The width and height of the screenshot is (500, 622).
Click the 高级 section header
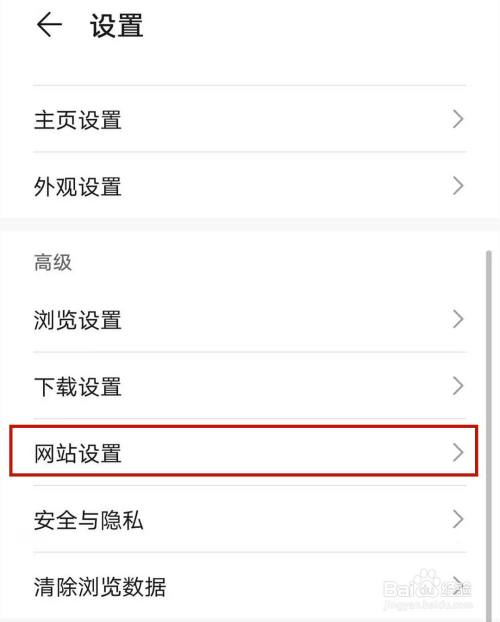pyautogui.click(x=53, y=263)
